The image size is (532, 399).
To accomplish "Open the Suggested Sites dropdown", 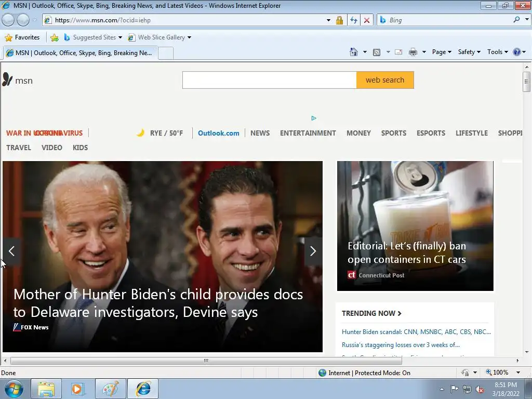I will coord(120,37).
